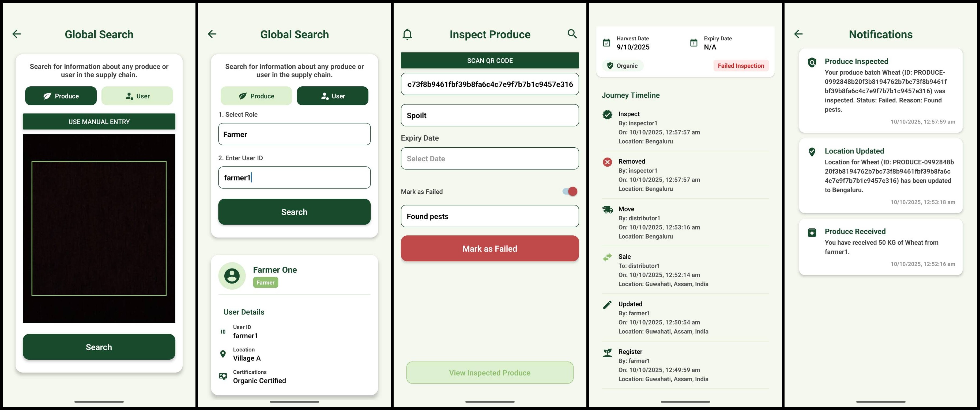Tap Organic Certified certification text
This screenshot has height=410, width=980.
(x=259, y=381)
